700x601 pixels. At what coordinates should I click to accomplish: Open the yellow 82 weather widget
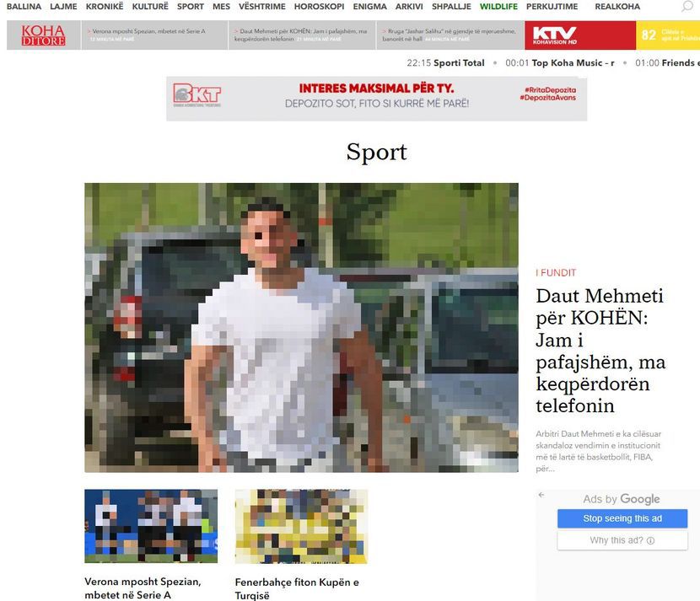668,35
